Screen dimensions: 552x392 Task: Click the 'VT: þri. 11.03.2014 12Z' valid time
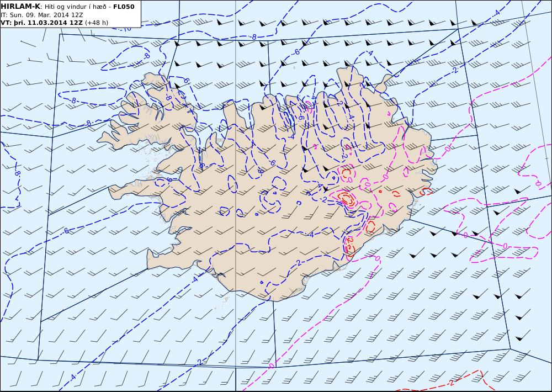[42, 23]
